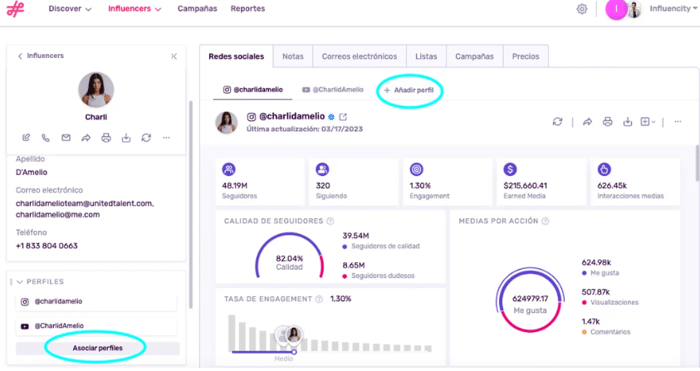This screenshot has height=371, width=700.
Task: Click the email envelope icon in sidebar
Action: coord(66,138)
